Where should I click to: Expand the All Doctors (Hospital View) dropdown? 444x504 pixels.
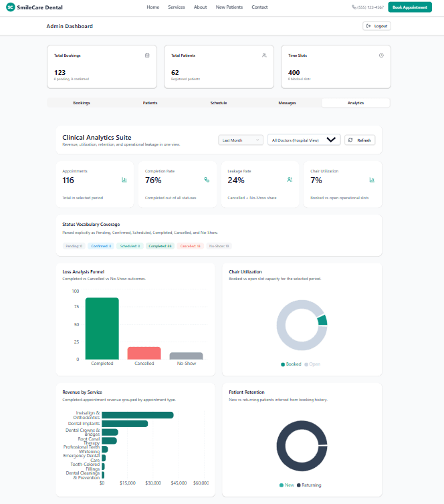point(304,140)
